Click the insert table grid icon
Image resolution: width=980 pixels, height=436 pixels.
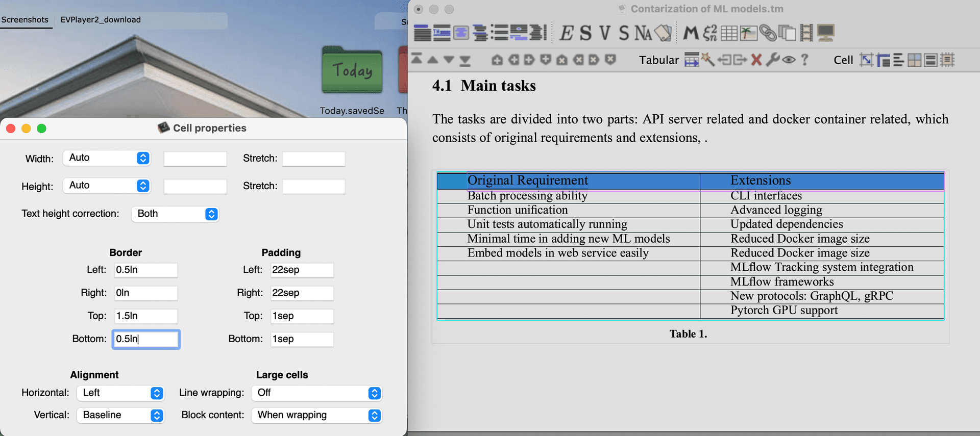coord(728,33)
